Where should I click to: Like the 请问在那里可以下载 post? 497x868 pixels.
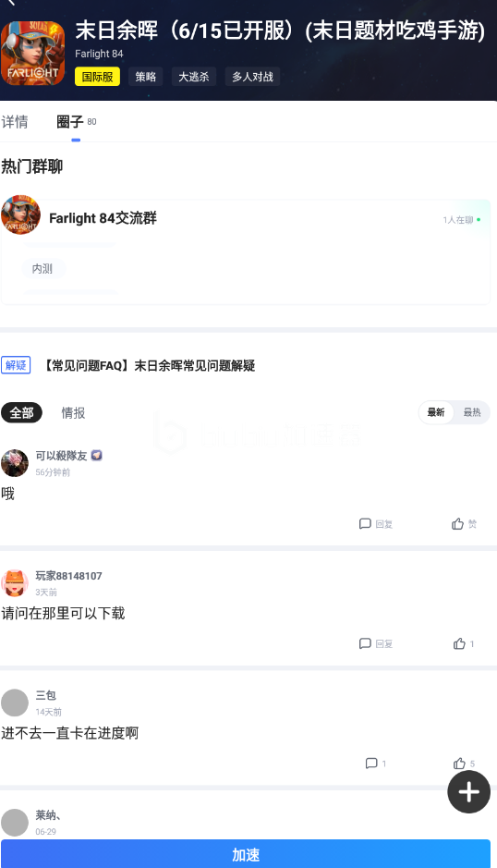pos(463,643)
